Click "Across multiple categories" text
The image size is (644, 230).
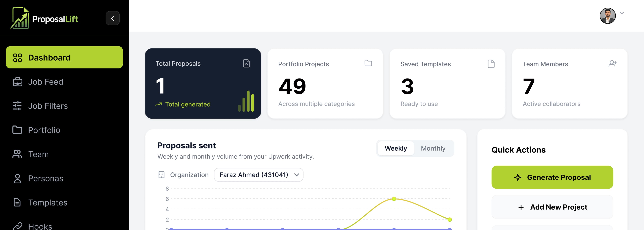[x=316, y=104]
